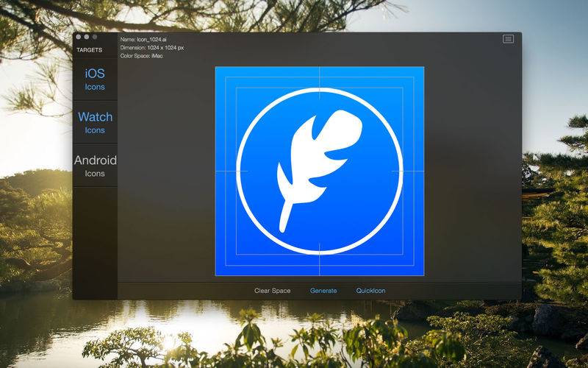Image resolution: width=588 pixels, height=368 pixels.
Task: Select the Watch Icons target
Action: [x=95, y=123]
